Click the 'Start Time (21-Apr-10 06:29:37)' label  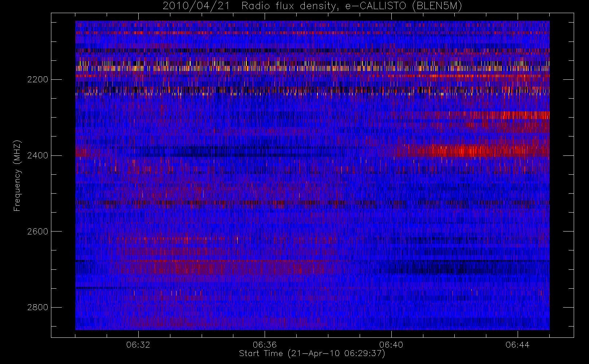(312, 353)
